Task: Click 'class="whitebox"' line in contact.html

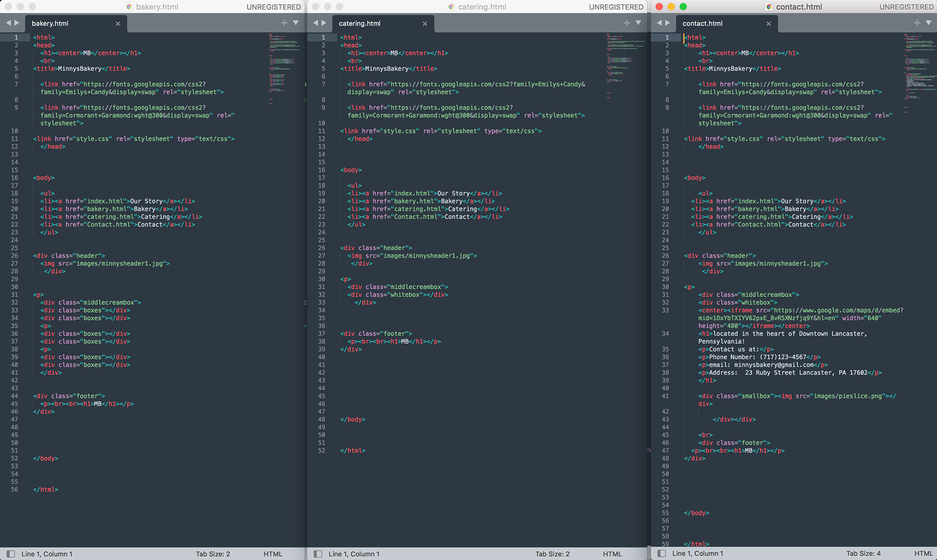Action: (738, 302)
